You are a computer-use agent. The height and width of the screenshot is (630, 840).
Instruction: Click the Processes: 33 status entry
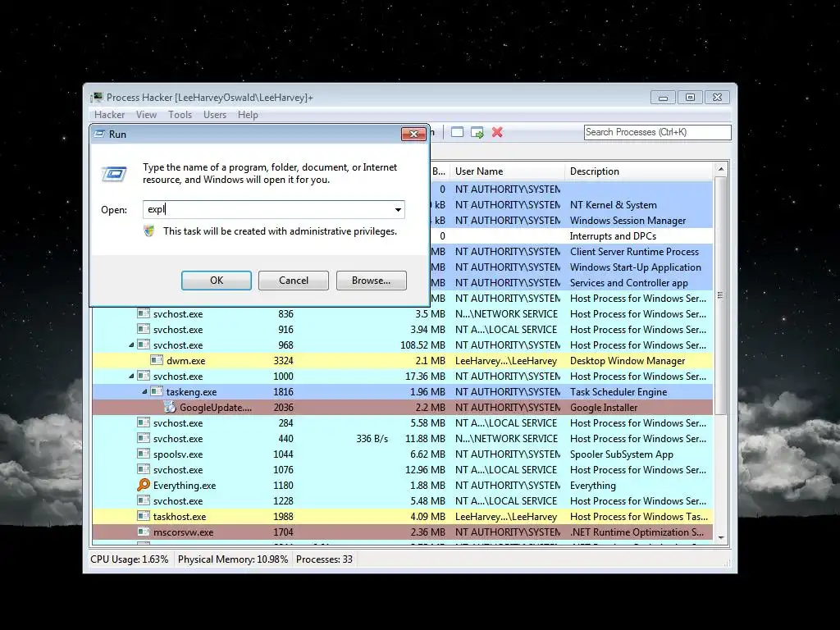point(324,559)
